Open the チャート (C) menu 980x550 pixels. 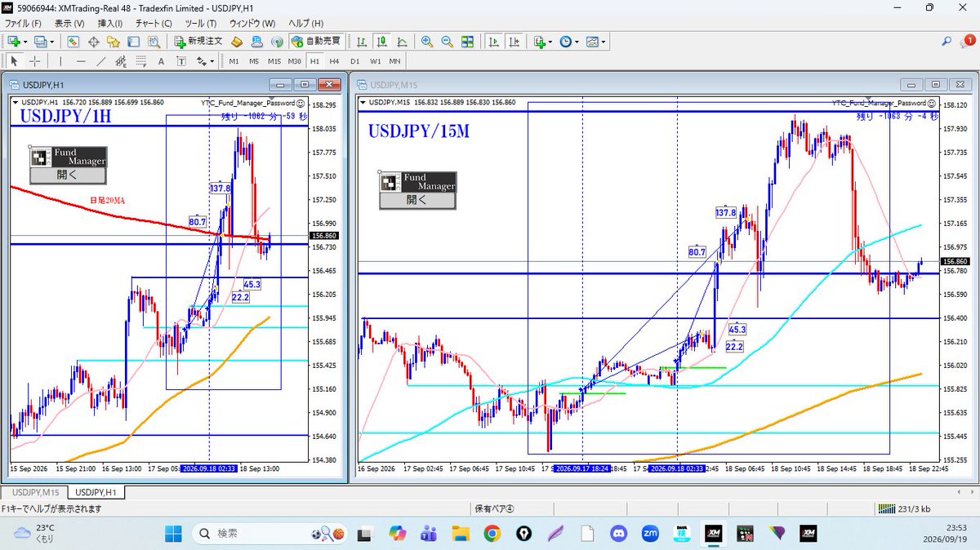click(154, 23)
